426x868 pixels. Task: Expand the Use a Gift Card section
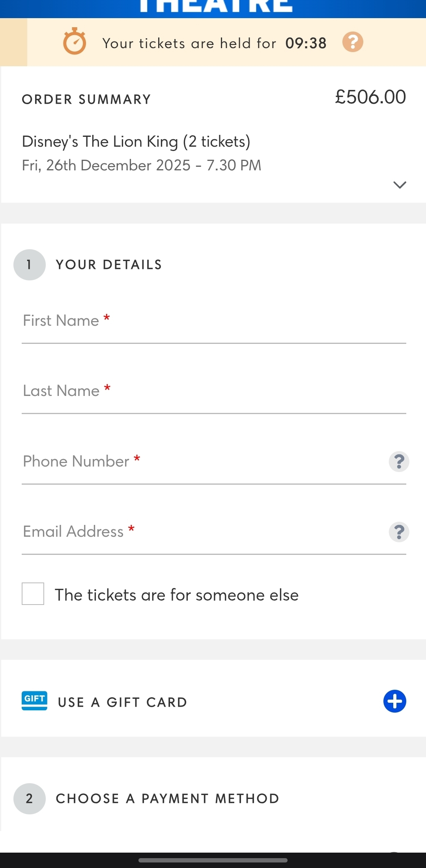click(394, 701)
